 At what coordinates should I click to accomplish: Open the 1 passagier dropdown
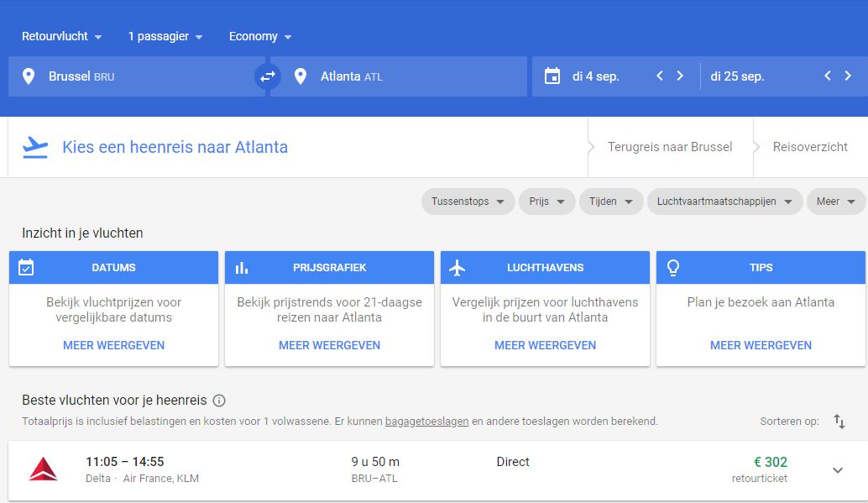tap(165, 37)
